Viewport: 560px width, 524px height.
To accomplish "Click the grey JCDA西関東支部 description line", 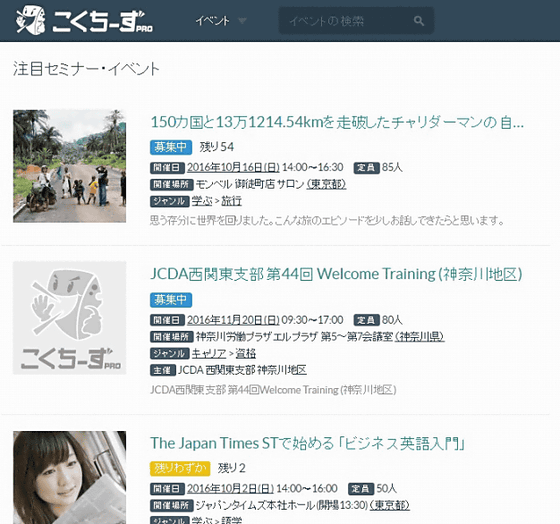I will pyautogui.click(x=273, y=389).
